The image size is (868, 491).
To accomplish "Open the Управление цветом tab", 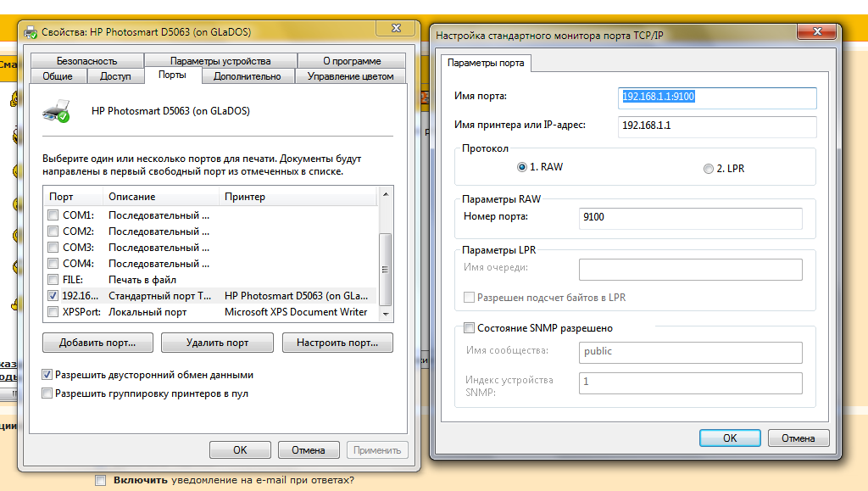I will click(x=350, y=76).
